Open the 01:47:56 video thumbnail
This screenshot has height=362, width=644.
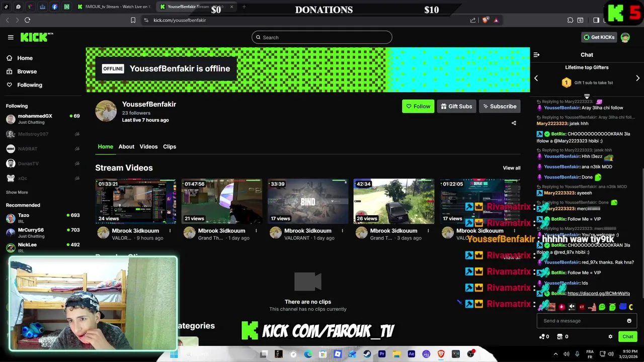click(222, 201)
